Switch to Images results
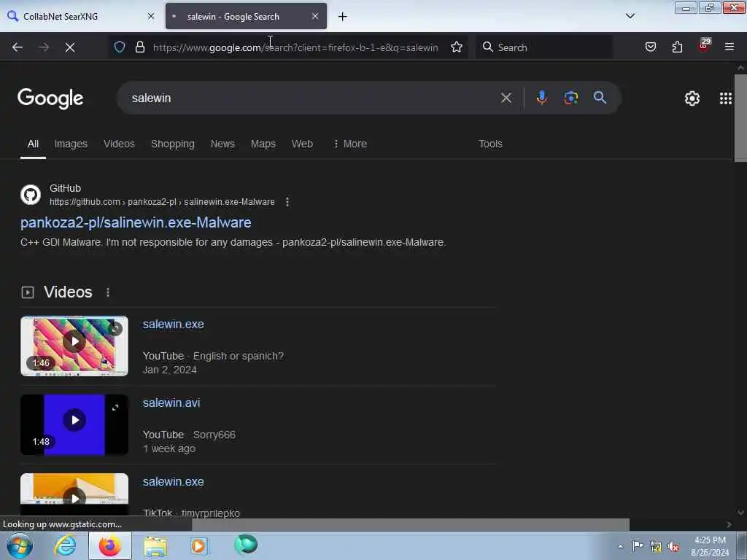The height and width of the screenshot is (560, 747). 71,144
